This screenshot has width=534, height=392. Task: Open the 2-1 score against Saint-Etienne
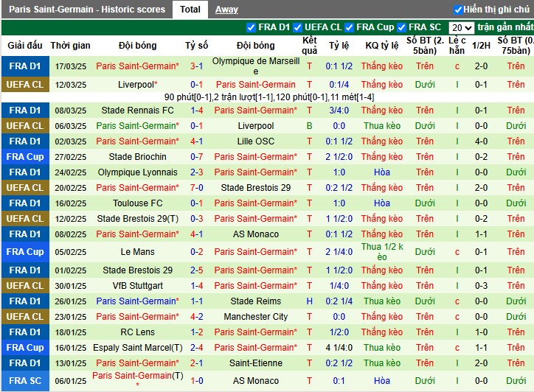click(196, 363)
